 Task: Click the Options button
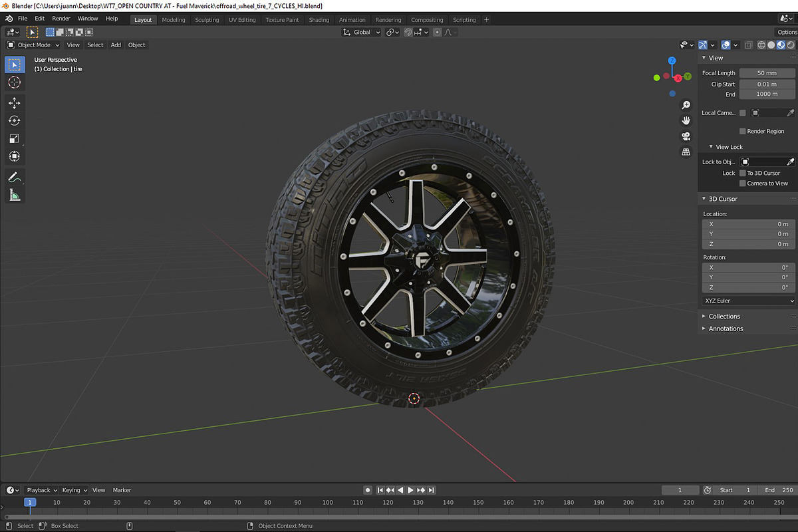tap(787, 32)
